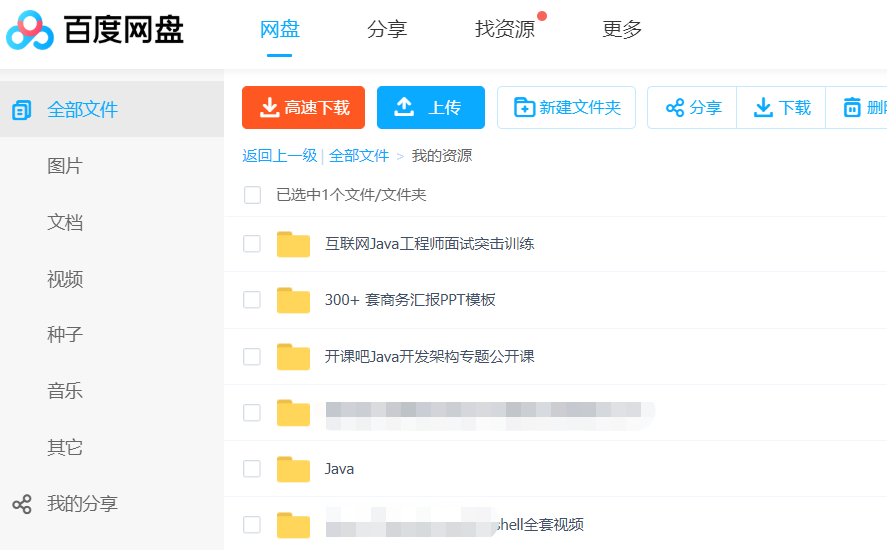The width and height of the screenshot is (887, 550).
Task: Toggle the select-all checkbox in the header
Action: [252, 195]
